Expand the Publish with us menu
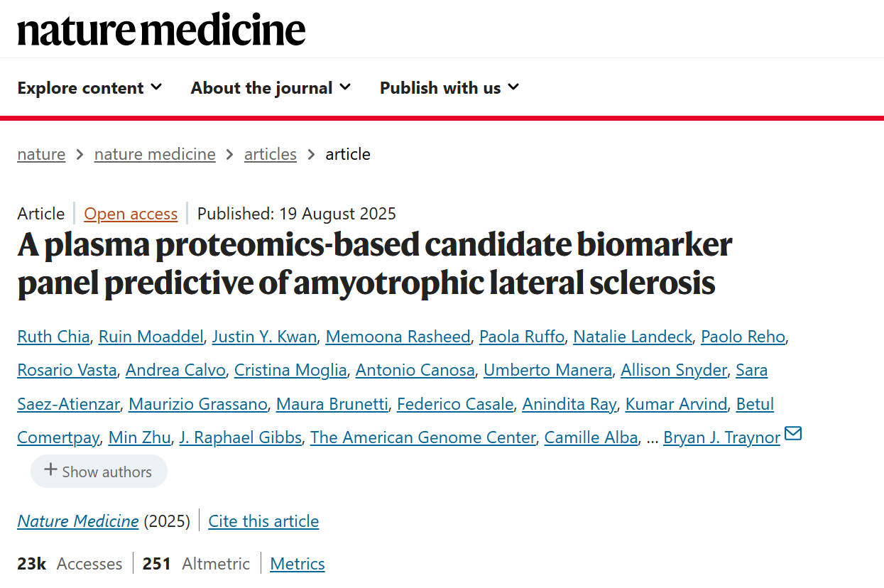The image size is (884, 588). pos(449,88)
